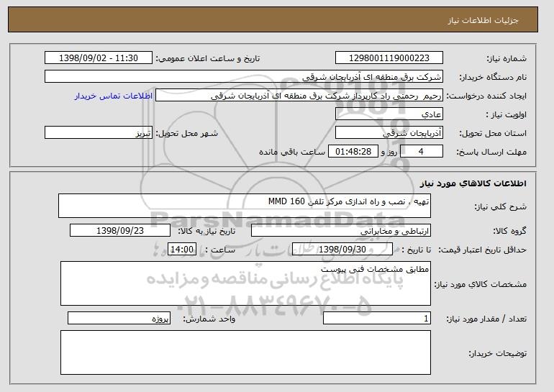Screen dimensions: 554x392
Task: Click the need date field 1398/09/23
Action: point(120,231)
